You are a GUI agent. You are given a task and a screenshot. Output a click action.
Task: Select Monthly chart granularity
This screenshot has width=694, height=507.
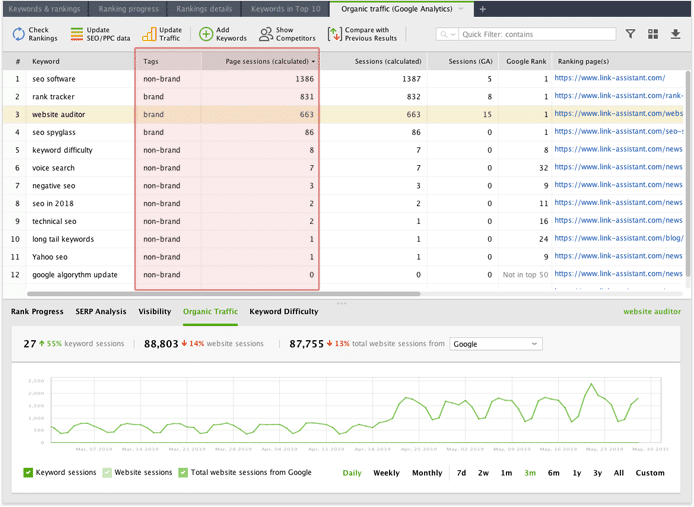427,473
